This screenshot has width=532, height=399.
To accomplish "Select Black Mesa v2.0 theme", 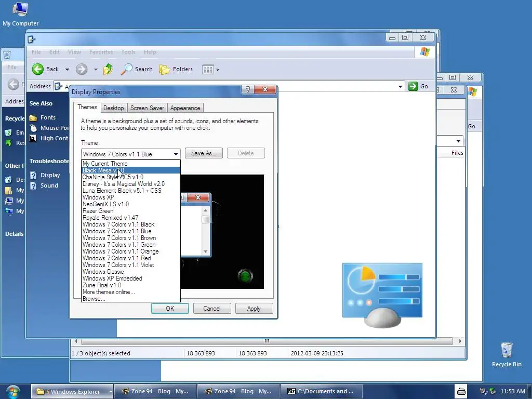I will 130,170.
